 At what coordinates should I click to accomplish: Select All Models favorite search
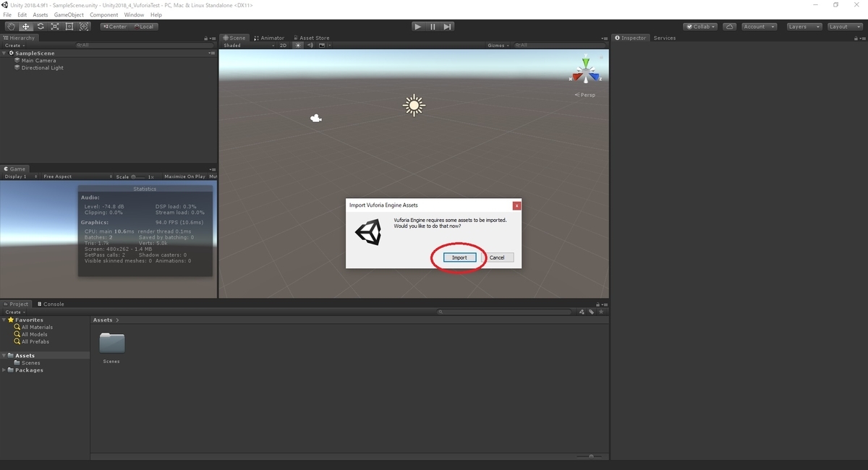click(30, 334)
